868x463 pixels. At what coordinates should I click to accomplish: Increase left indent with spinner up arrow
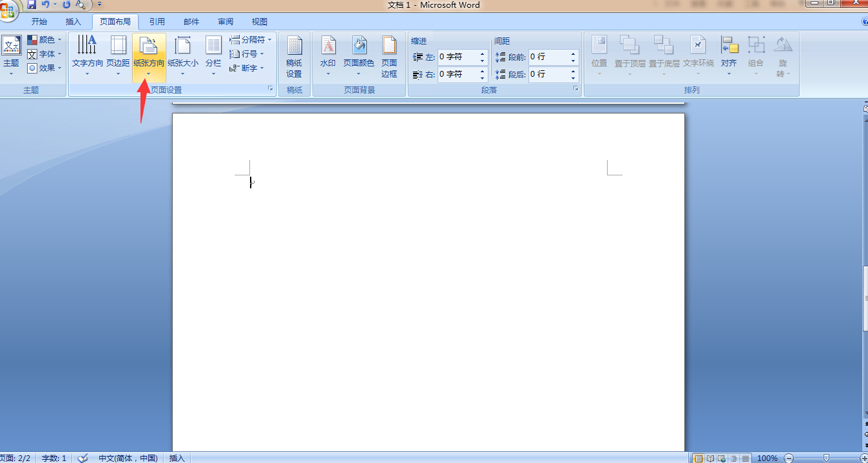(483, 54)
